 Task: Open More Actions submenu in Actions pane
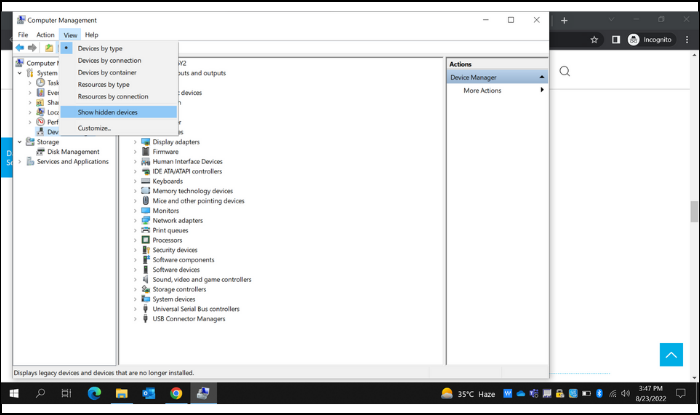click(497, 90)
